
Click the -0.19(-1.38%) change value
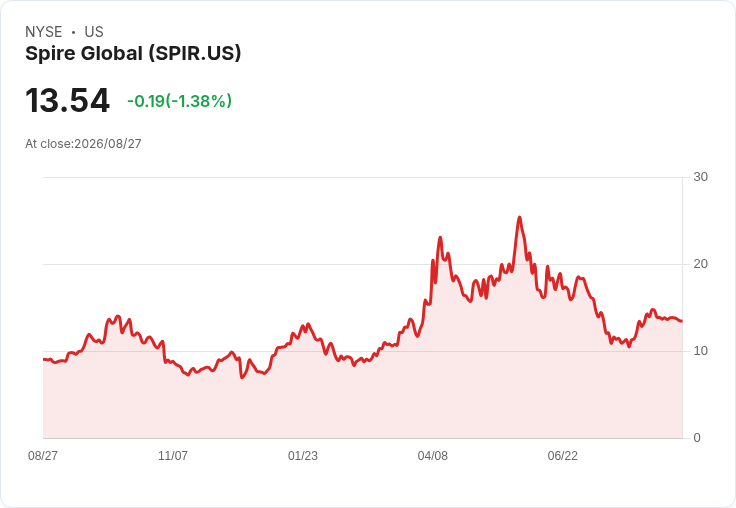[x=179, y=100]
